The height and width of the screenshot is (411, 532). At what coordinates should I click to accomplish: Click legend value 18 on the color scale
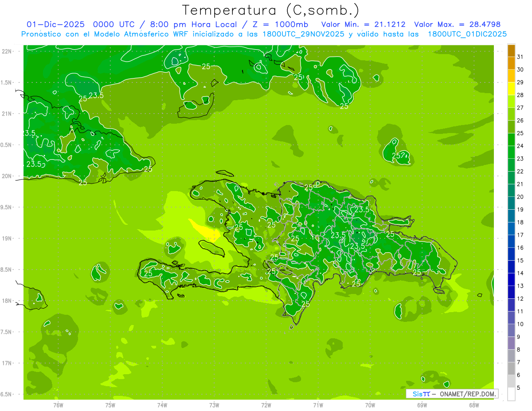(x=520, y=222)
